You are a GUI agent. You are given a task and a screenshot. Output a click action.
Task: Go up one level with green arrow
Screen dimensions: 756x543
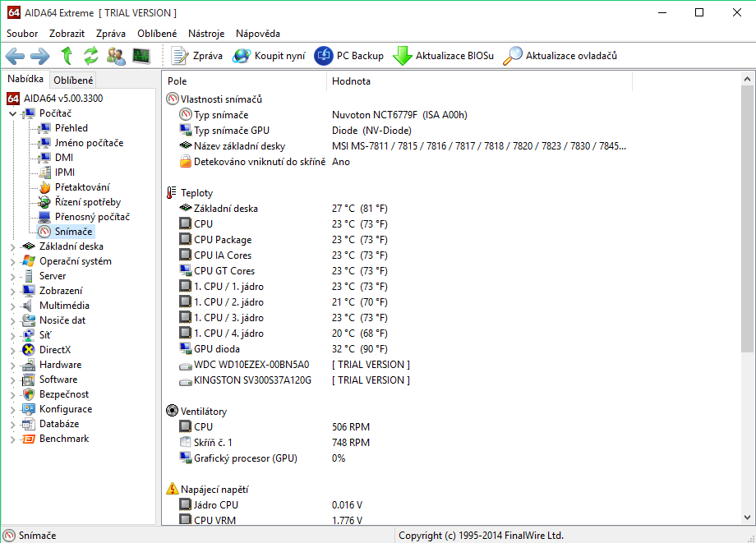[67, 56]
